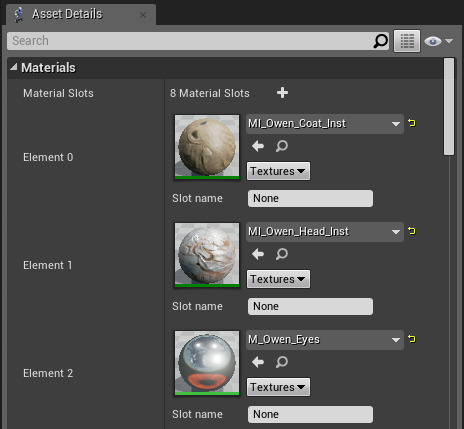Image resolution: width=464 pixels, height=429 pixels.
Task: Open the MI_Owen_Head_Inst material dropdown
Action: click(x=325, y=232)
